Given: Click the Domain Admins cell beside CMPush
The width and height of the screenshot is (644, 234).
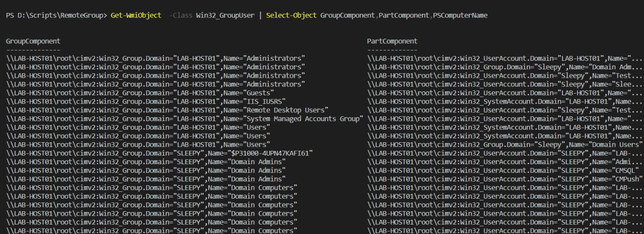Looking at the screenshot, I should point(146,179).
